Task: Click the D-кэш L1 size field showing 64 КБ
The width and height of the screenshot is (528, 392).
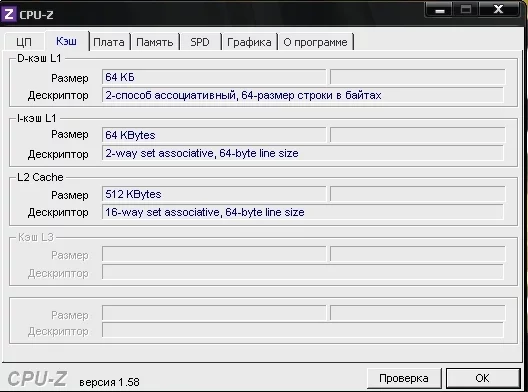Action: (214, 77)
